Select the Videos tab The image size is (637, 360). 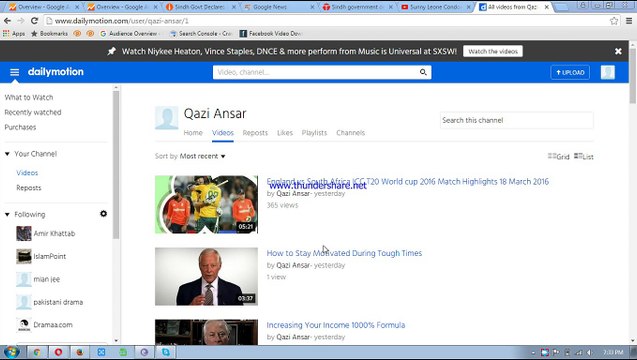223,133
